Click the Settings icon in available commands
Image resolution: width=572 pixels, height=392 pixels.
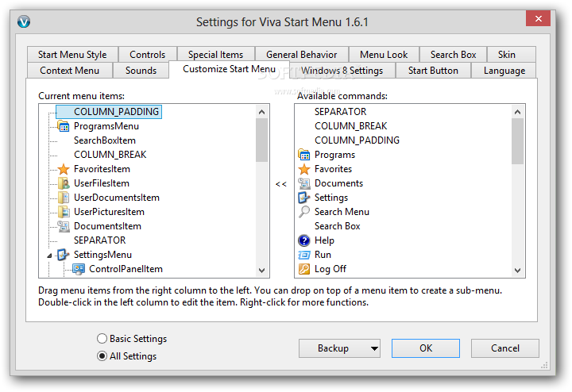[303, 198]
